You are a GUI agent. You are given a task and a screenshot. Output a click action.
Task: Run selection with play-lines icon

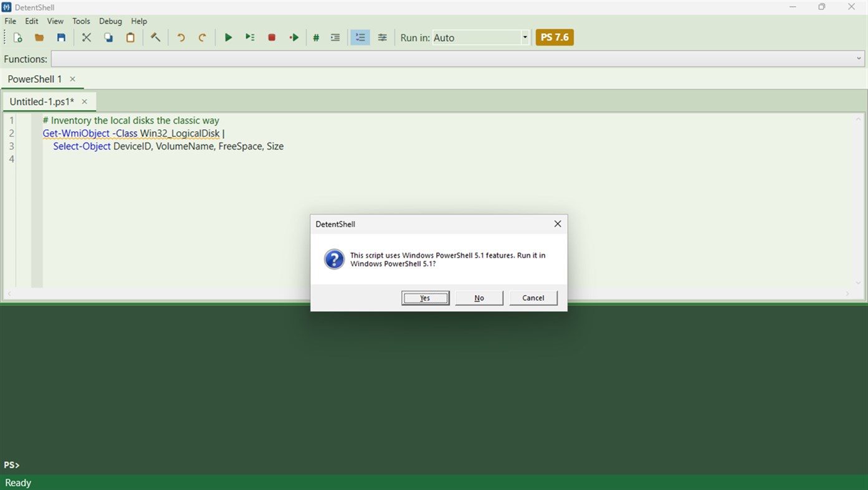point(250,37)
